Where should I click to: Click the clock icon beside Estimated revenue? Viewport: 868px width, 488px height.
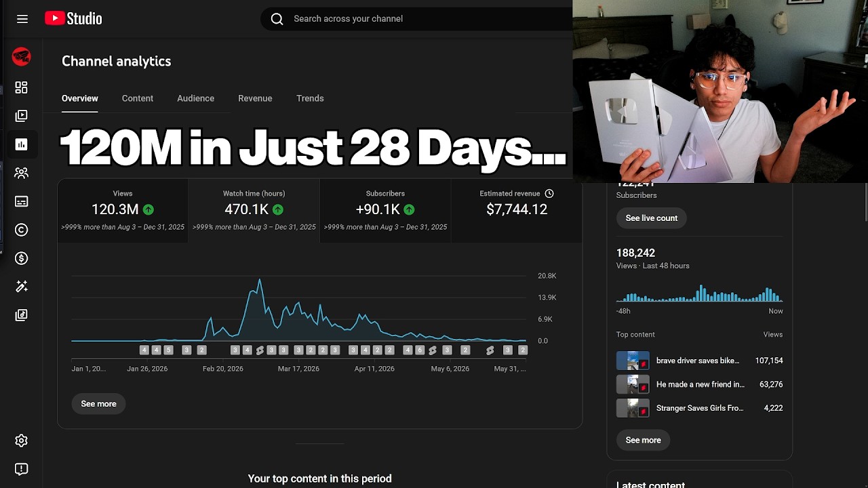coord(549,194)
